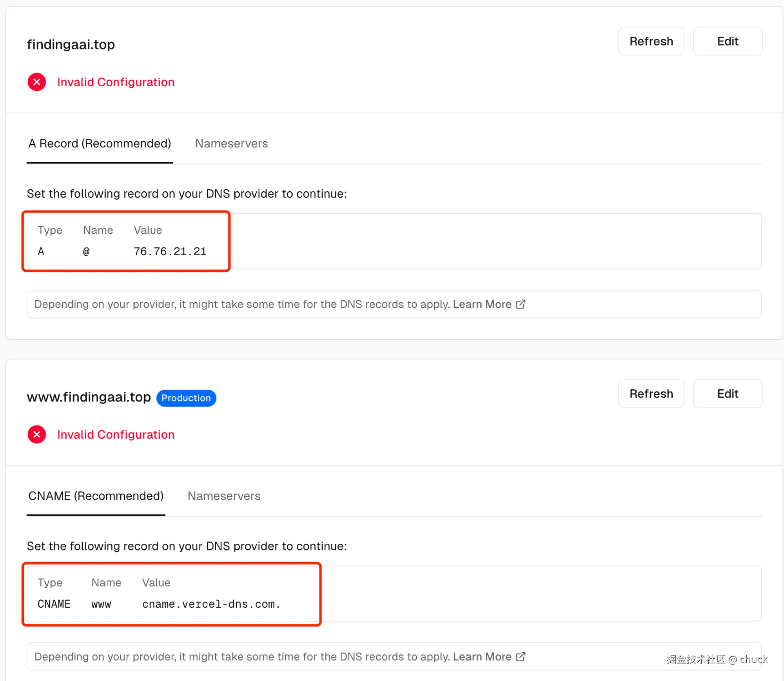The image size is (784, 681).
Task: Refresh the findingaai.top domain
Action: (651, 41)
